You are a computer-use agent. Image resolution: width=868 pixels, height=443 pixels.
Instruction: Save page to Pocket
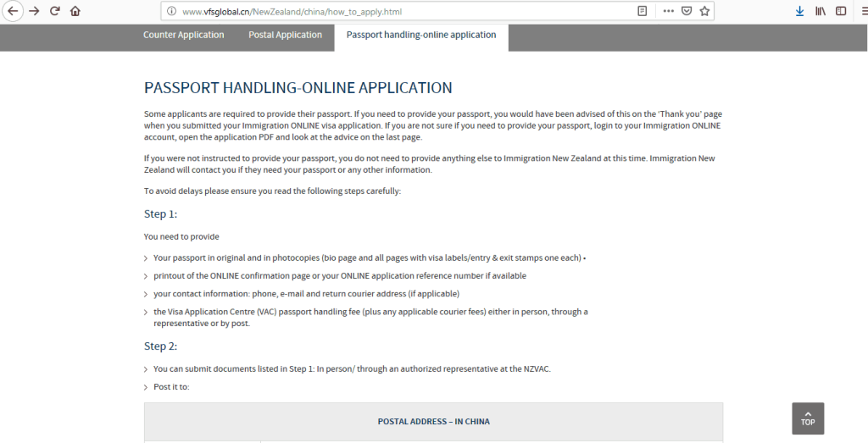point(687,11)
